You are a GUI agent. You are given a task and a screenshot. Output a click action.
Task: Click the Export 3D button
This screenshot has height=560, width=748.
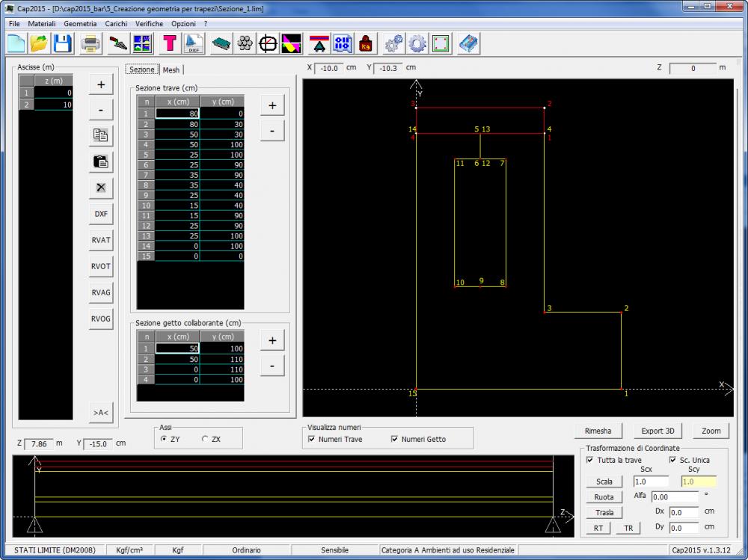tap(657, 431)
